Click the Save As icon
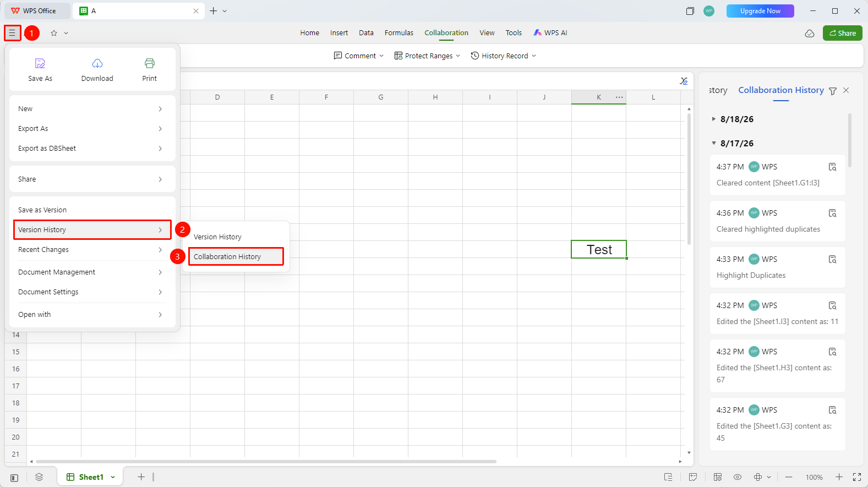The height and width of the screenshot is (488, 868). click(x=40, y=63)
